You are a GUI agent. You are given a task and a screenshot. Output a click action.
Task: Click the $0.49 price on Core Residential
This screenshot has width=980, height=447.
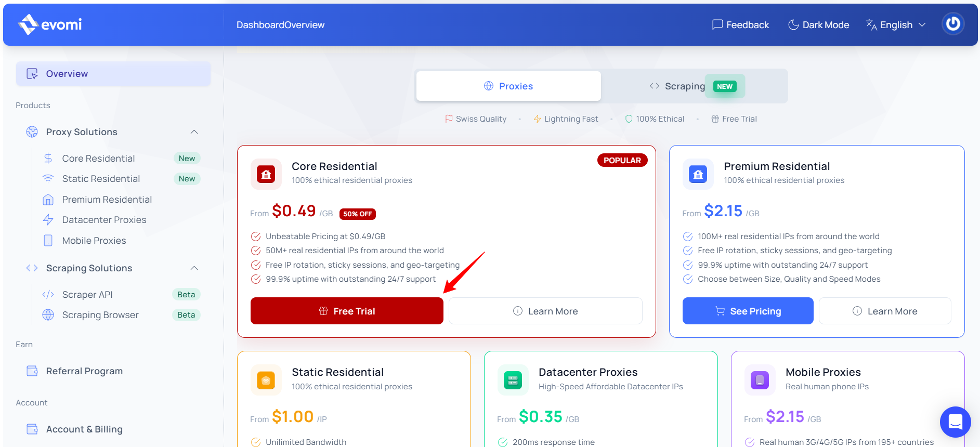[x=294, y=211]
